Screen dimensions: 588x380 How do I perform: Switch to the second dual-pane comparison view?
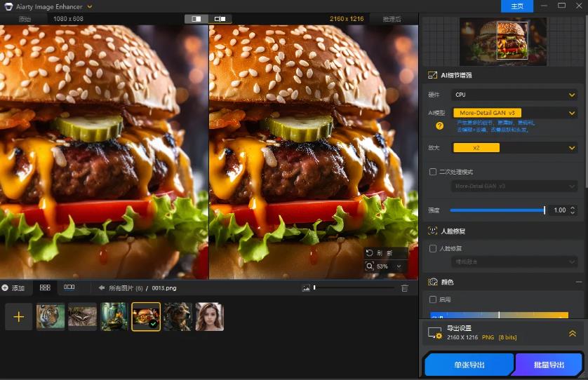(x=220, y=19)
